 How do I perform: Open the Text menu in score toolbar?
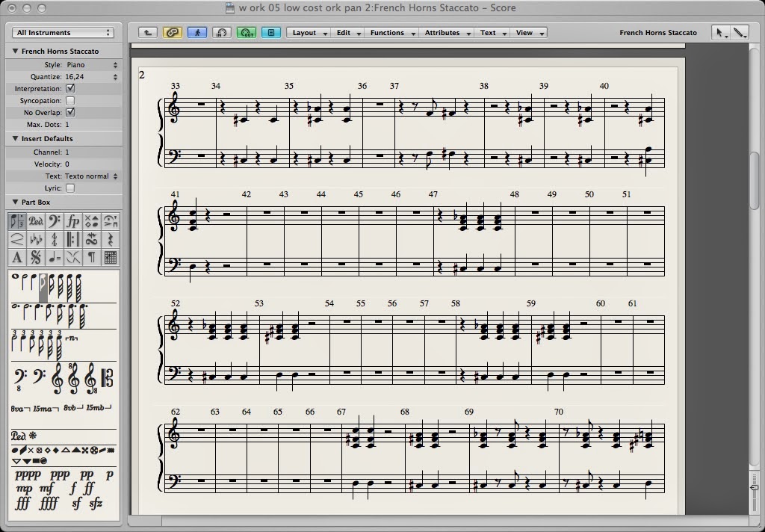click(492, 33)
